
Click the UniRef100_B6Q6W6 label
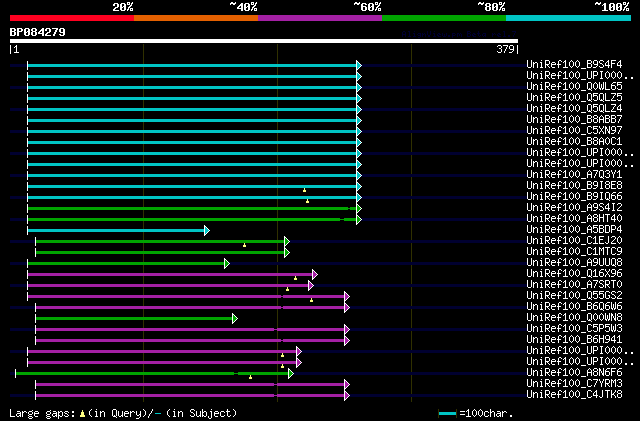click(x=574, y=307)
